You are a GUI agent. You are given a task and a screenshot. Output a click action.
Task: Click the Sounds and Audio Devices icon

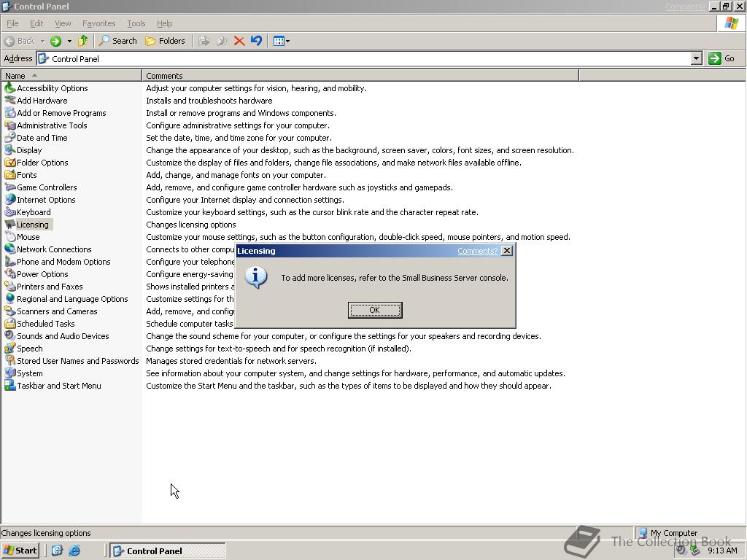[x=9, y=335]
